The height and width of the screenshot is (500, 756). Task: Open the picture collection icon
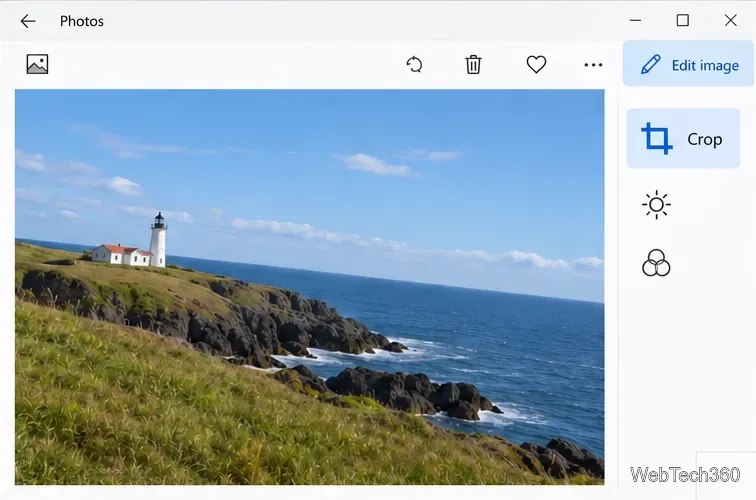(37, 64)
